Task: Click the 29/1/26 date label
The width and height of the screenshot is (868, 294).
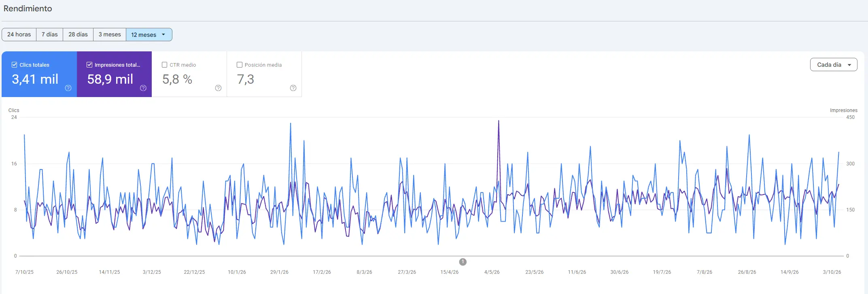Action: (x=279, y=272)
